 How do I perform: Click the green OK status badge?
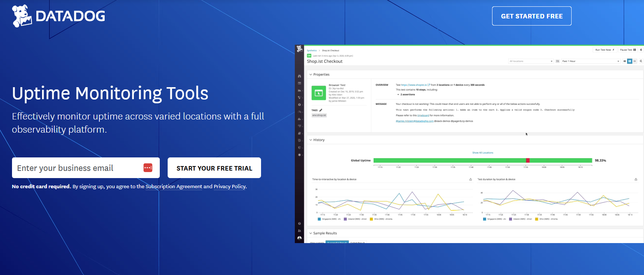pos(309,56)
